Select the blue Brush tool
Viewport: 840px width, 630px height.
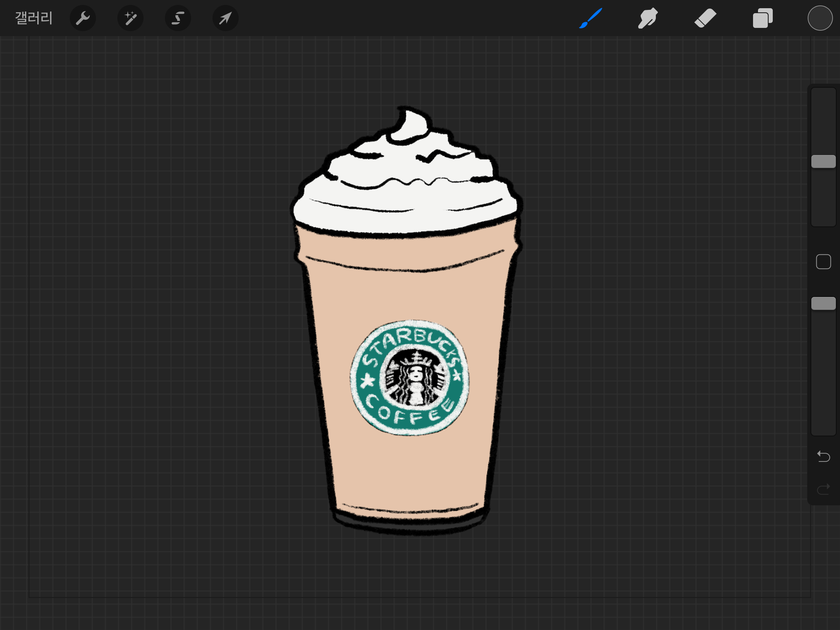591,18
